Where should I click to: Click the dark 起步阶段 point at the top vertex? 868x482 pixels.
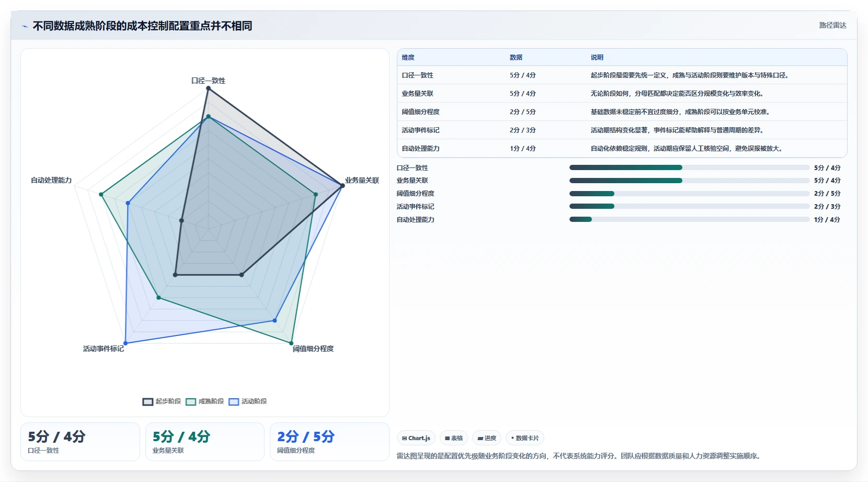point(208,88)
